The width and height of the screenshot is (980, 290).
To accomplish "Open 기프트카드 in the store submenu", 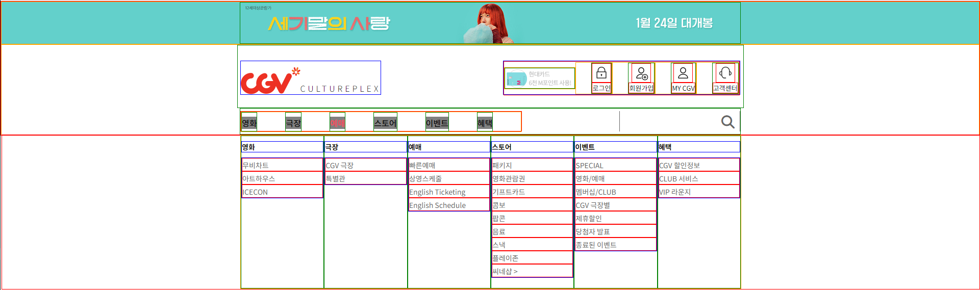I will pyautogui.click(x=532, y=192).
